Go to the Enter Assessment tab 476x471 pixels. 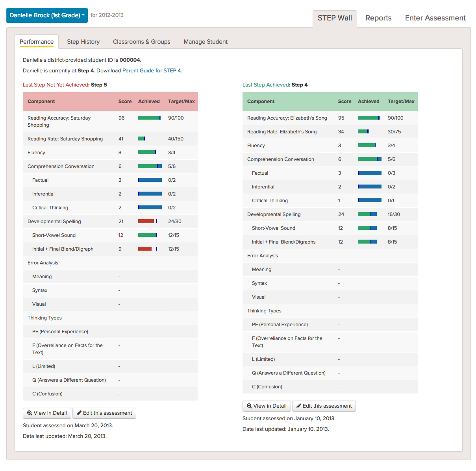click(435, 18)
